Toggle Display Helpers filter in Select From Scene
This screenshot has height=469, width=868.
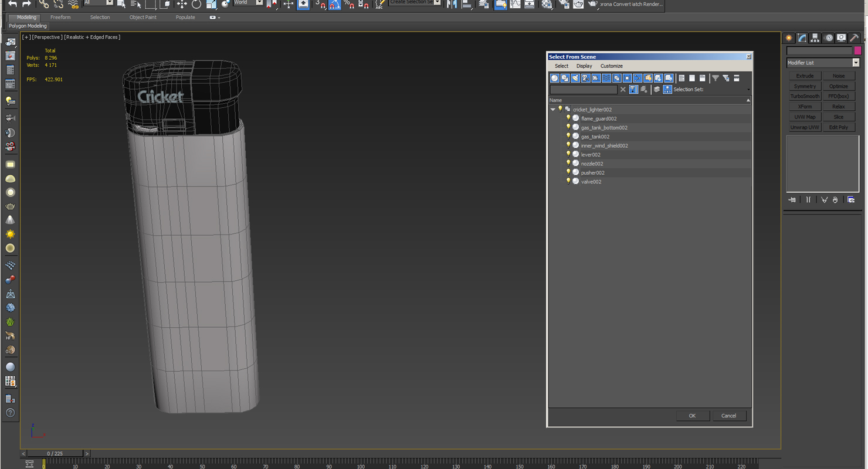596,78
